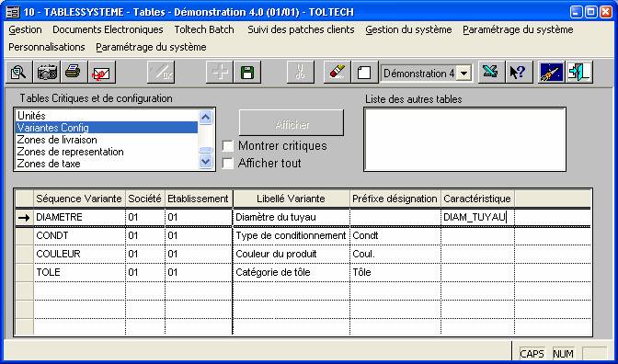618x364 pixels.
Task: Click the tables list scroll-down arrow
Action: [x=206, y=162]
